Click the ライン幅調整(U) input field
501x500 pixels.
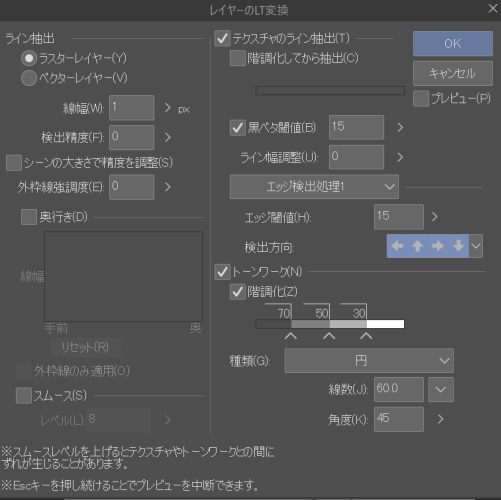pyautogui.click(x=356, y=157)
